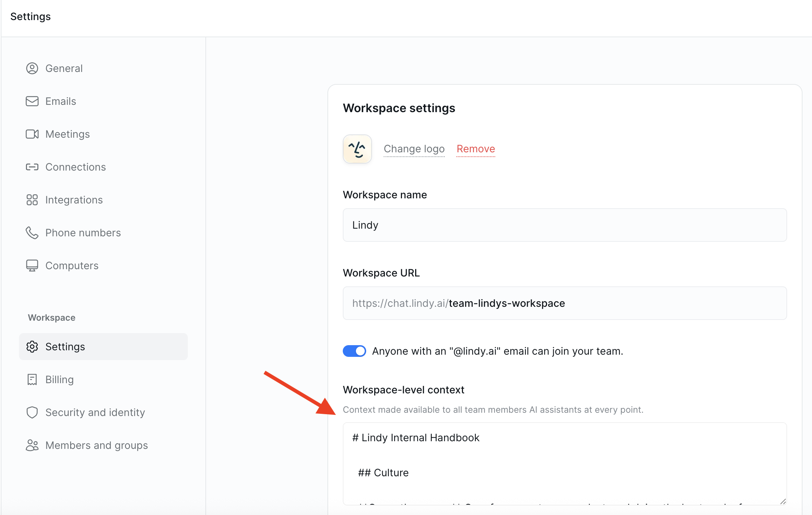Click the Emails envelope icon
The height and width of the screenshot is (515, 812).
point(32,101)
